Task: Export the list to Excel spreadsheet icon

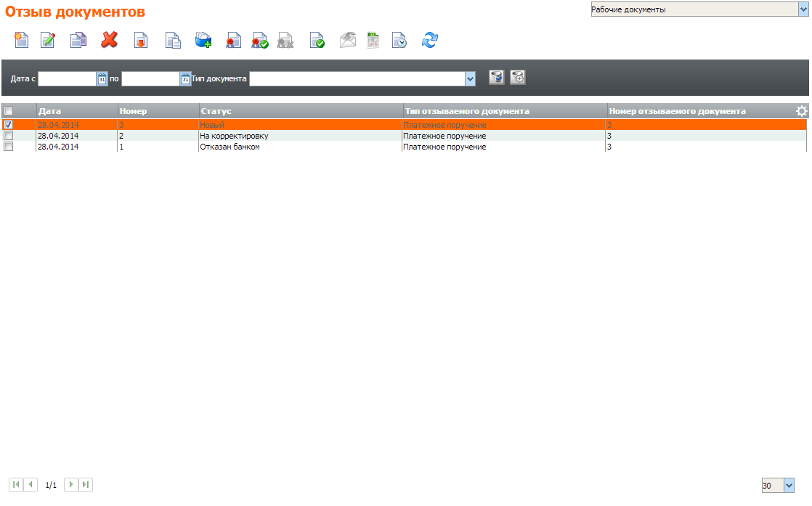Action: (373, 40)
